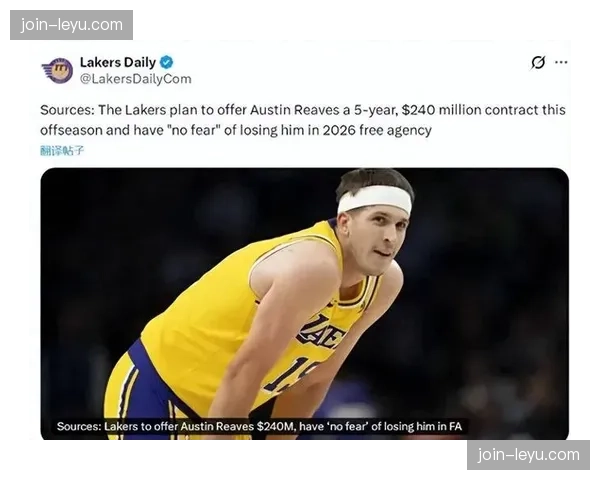Open the Grok explain-post icon

pos(538,62)
